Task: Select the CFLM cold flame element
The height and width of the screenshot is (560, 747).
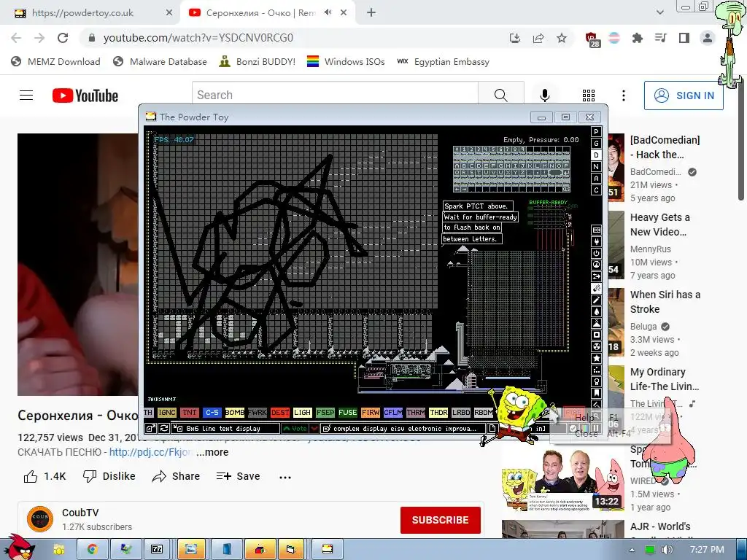Action: pyautogui.click(x=393, y=413)
